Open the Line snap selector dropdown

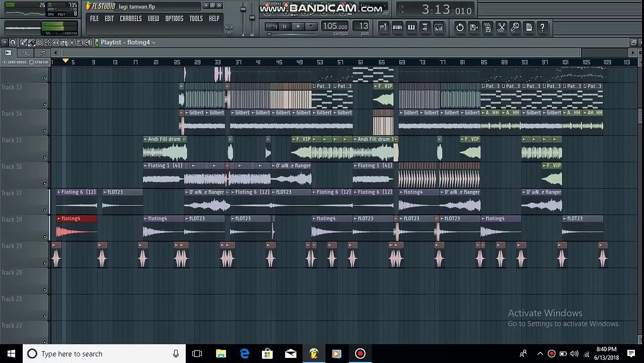pos(373,6)
